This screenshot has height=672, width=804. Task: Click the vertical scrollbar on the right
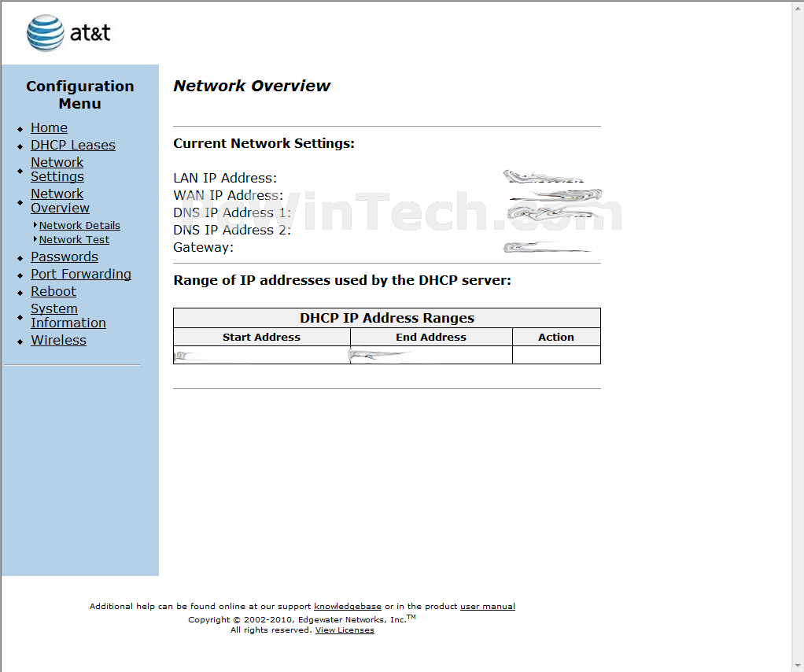[x=798, y=336]
